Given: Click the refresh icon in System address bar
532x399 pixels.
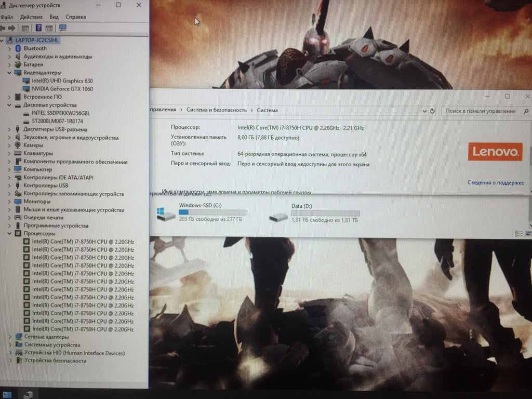Looking at the screenshot, I should coord(432,111).
